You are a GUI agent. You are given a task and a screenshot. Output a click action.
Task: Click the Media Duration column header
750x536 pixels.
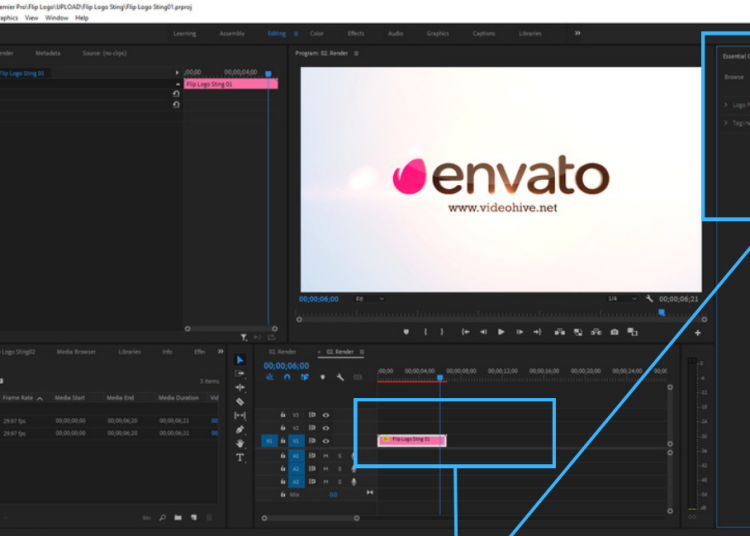pyautogui.click(x=178, y=398)
